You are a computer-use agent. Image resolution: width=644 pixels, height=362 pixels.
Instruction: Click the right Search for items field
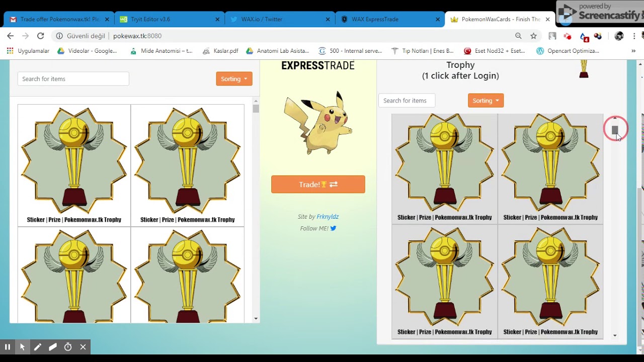coord(407,101)
